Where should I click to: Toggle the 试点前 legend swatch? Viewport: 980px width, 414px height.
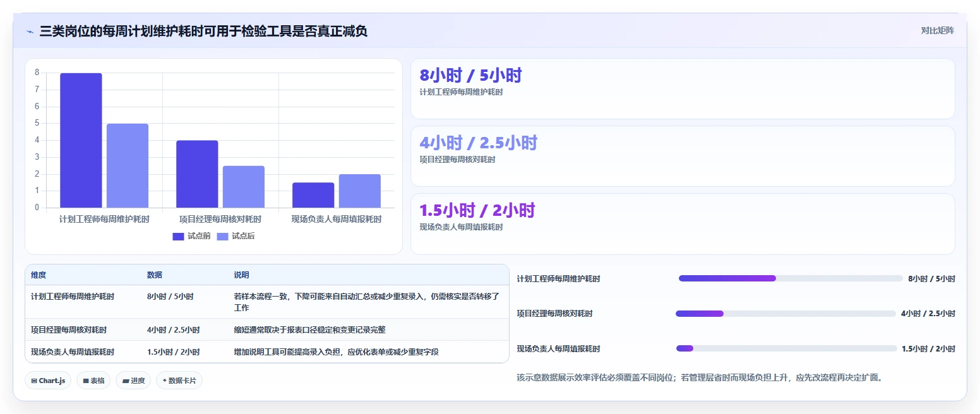pos(178,237)
